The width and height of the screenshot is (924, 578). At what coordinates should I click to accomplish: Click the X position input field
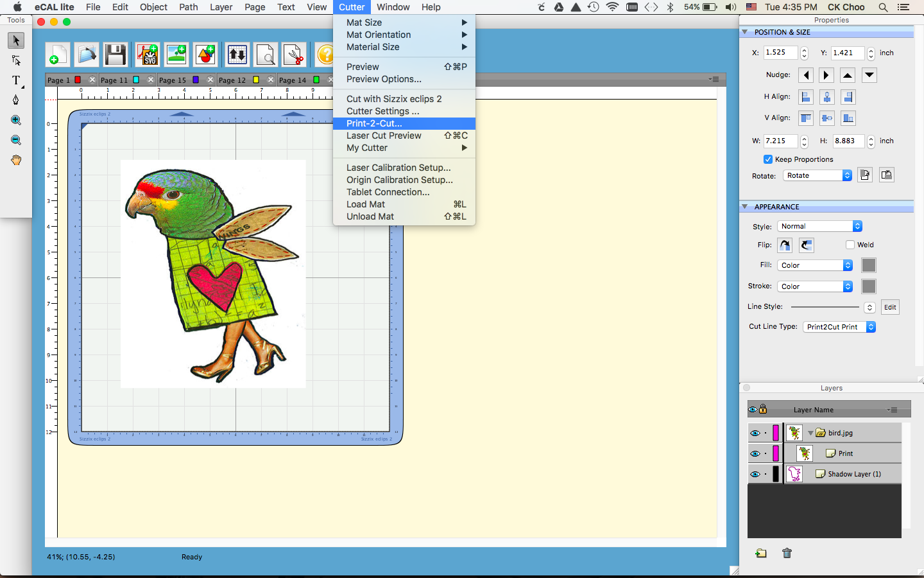pos(780,53)
